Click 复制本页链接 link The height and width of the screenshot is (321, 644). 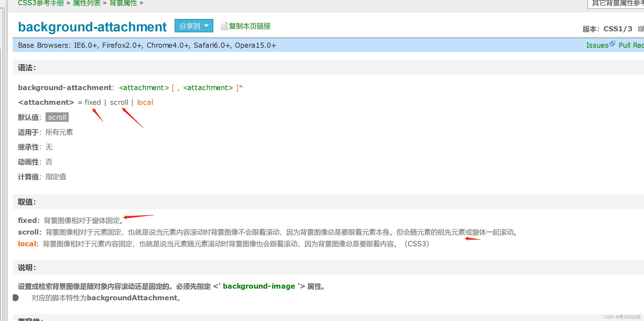click(250, 26)
